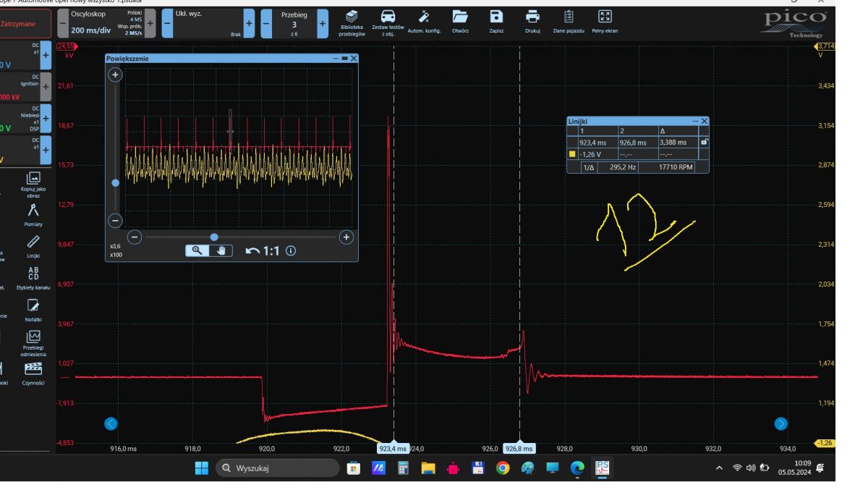
Task: Open the PicoScope taskbar icon
Action: 602,468
